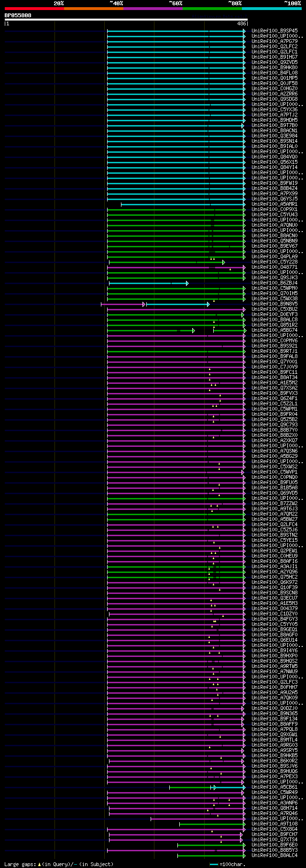Click the UniRef100_O48771 label
This screenshot has height=868, width=306.
tap(274, 267)
